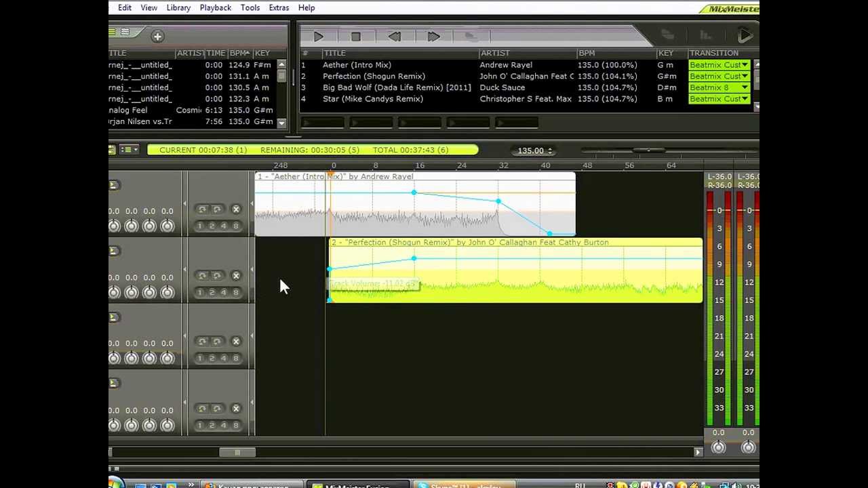Stop playback with the Stop button
Screen dimensions: 868x488
(x=355, y=37)
